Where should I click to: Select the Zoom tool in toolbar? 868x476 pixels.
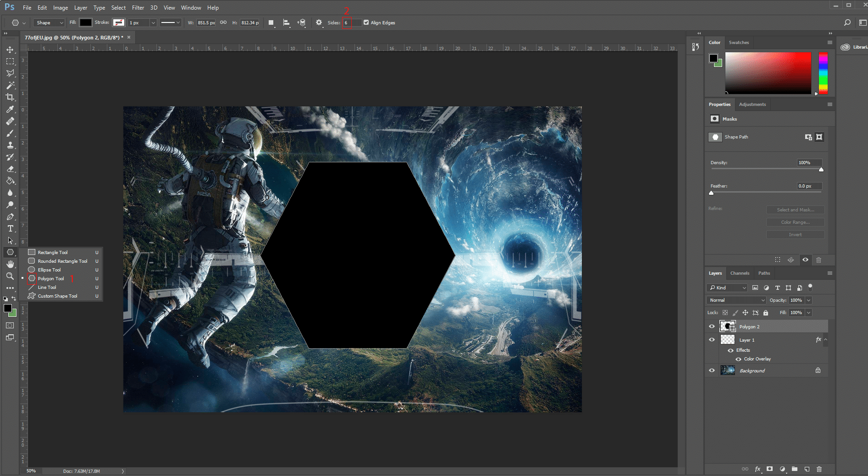point(10,276)
